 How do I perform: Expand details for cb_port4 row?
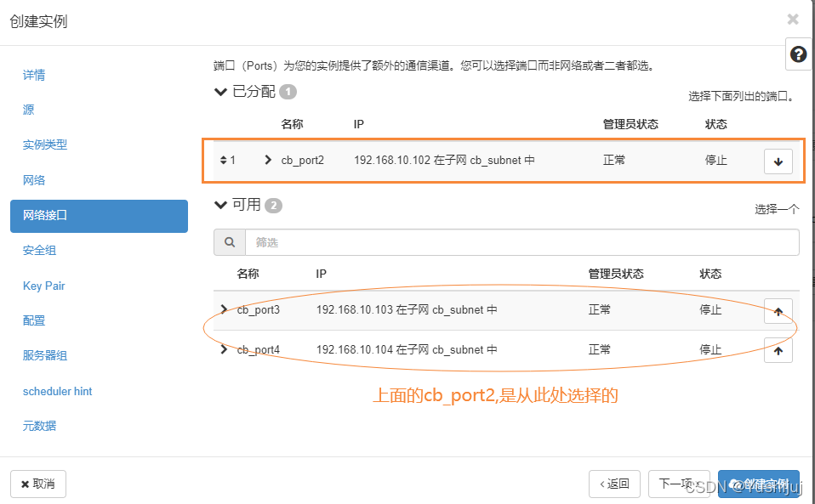(223, 349)
